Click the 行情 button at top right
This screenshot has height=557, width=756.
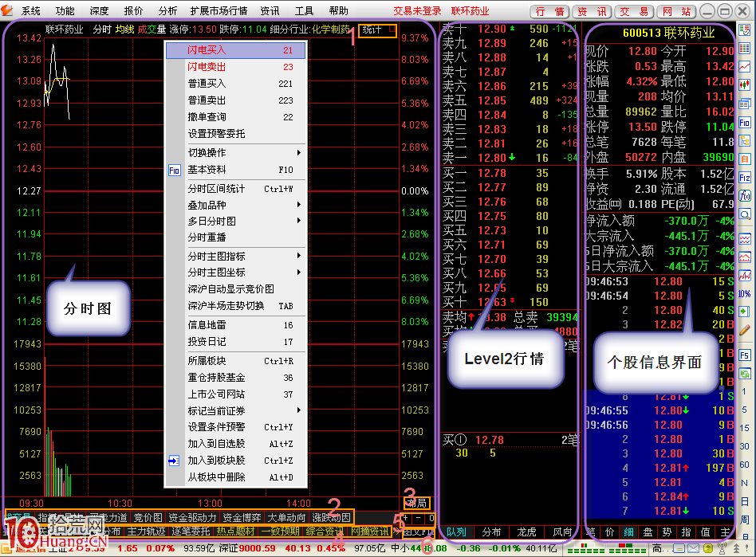tap(550, 11)
